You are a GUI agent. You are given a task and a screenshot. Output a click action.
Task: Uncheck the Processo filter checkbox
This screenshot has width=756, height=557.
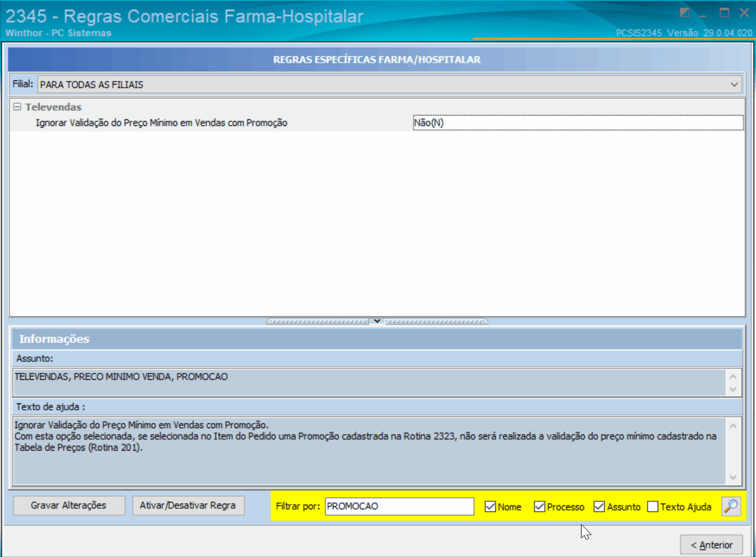[540, 507]
